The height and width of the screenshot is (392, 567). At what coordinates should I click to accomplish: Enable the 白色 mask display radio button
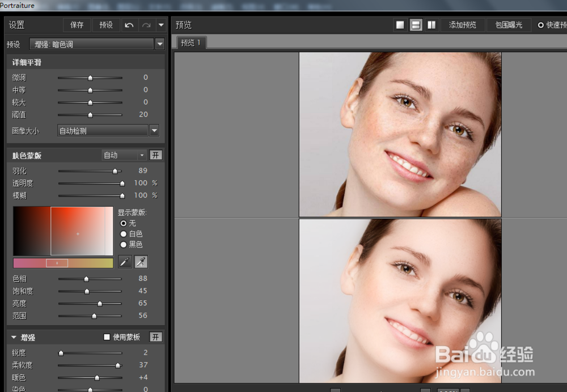123,234
